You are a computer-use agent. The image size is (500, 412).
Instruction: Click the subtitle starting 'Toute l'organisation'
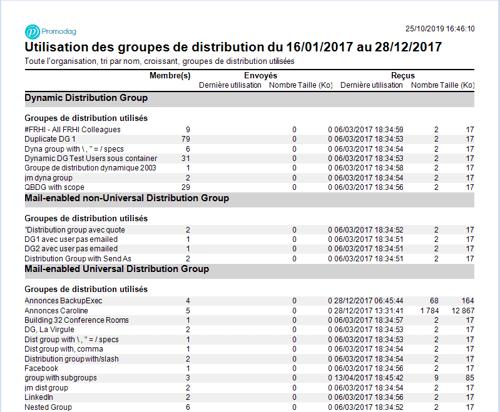click(159, 61)
